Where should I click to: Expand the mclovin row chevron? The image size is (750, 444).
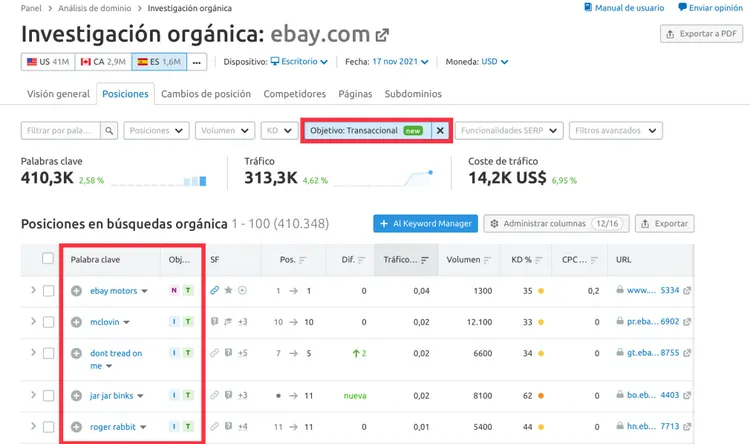coord(33,321)
